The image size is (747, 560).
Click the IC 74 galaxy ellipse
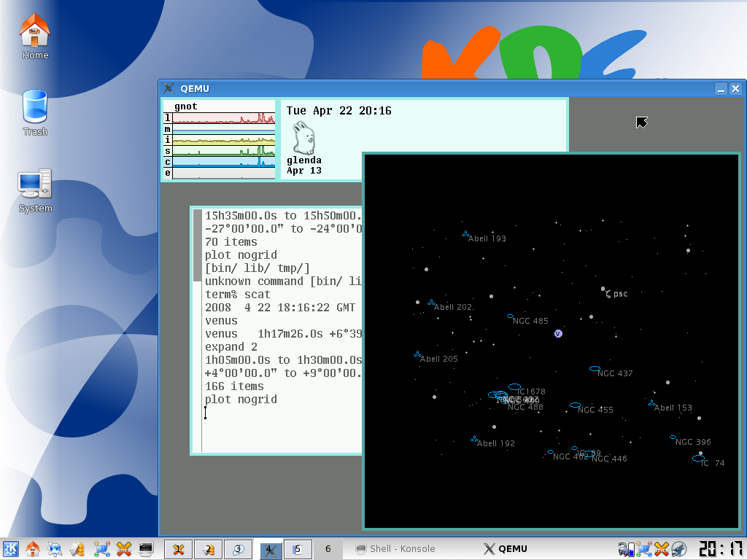(698, 459)
